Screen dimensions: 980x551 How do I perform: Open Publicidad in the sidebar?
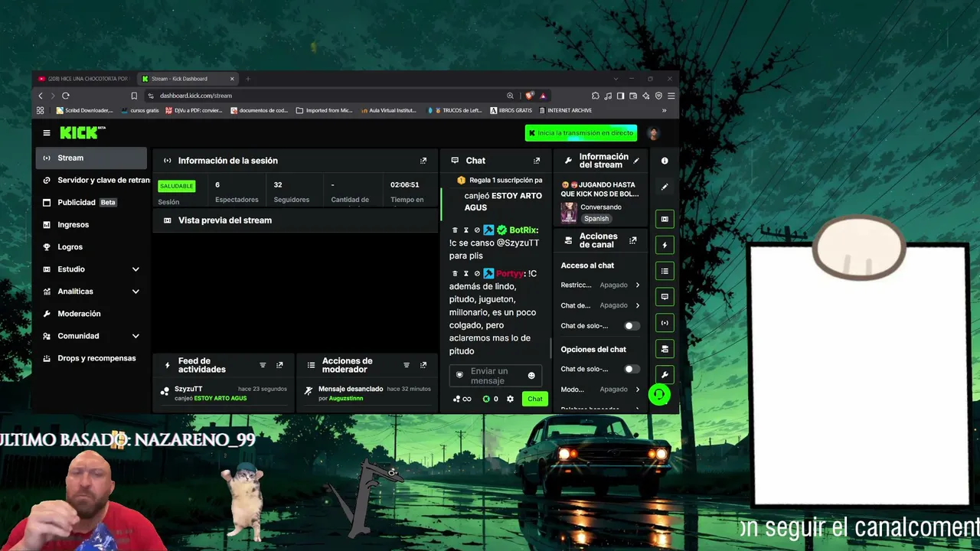[x=92, y=202]
